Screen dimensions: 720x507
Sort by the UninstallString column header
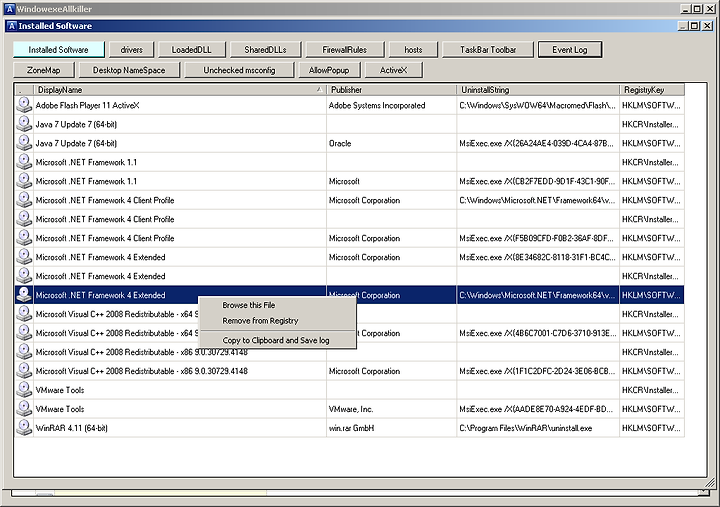click(538, 90)
